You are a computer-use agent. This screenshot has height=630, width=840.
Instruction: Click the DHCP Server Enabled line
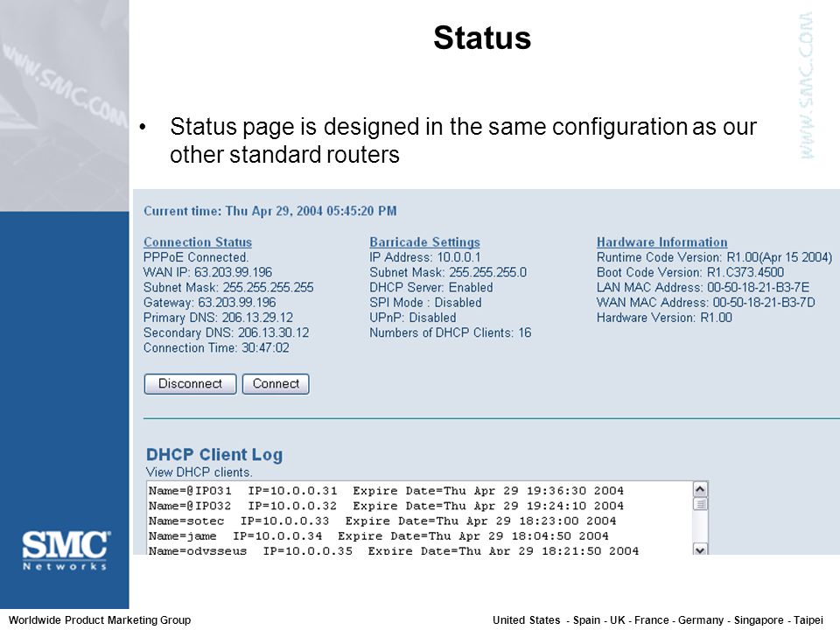click(431, 288)
